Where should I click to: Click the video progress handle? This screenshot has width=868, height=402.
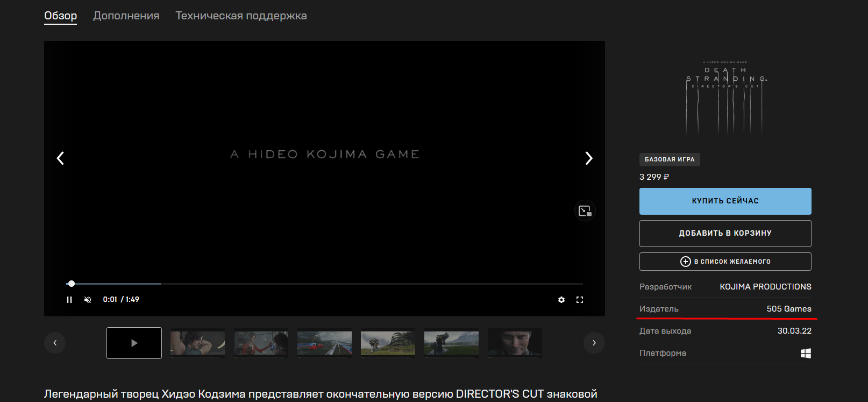[x=72, y=284]
